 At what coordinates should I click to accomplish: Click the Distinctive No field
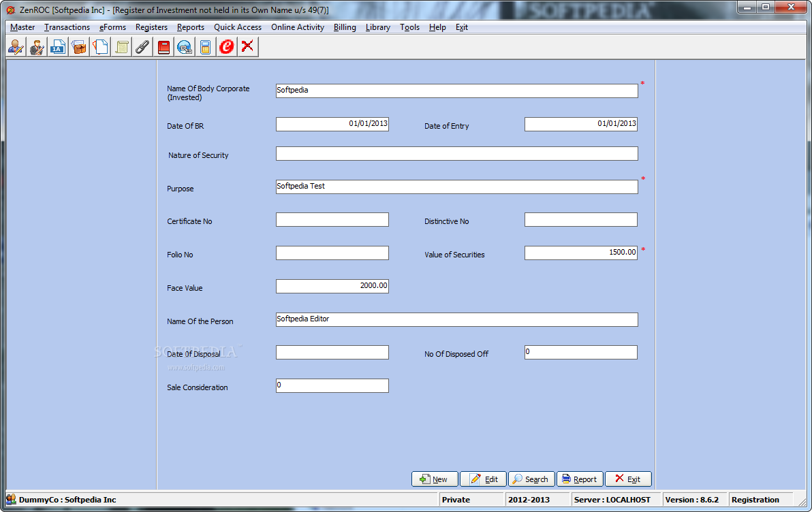pos(581,219)
